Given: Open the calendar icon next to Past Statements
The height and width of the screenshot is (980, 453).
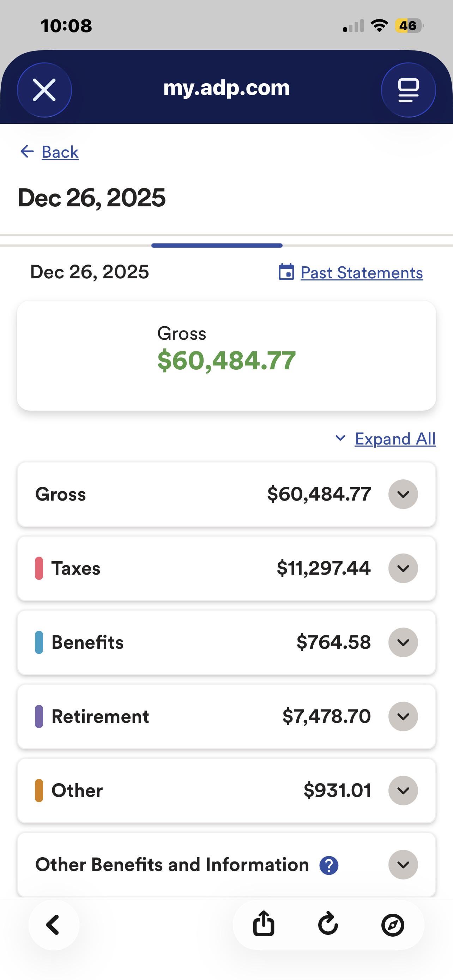Looking at the screenshot, I should click(x=286, y=272).
